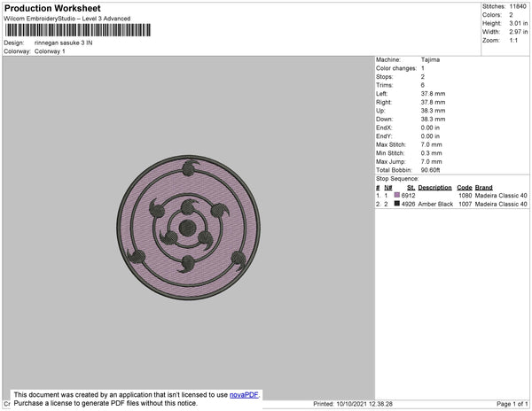Click the Left value '37.8 mm'
The width and height of the screenshot is (532, 411).
tap(433, 94)
